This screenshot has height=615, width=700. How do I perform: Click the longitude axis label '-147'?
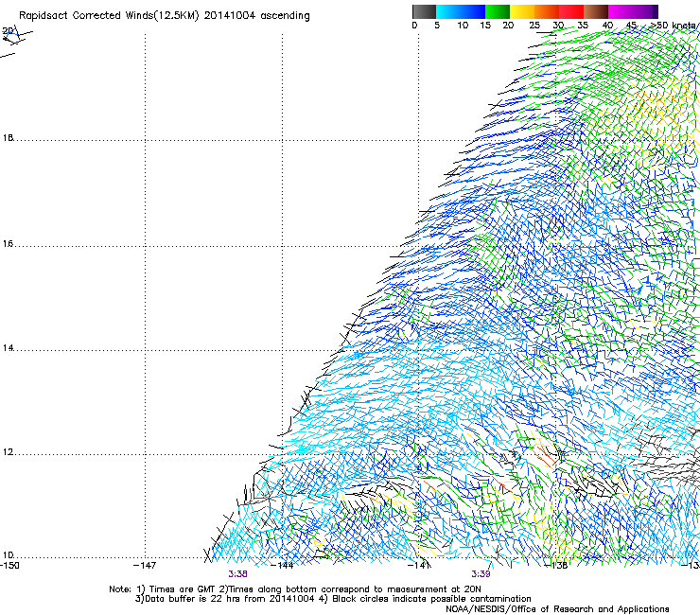point(145,566)
